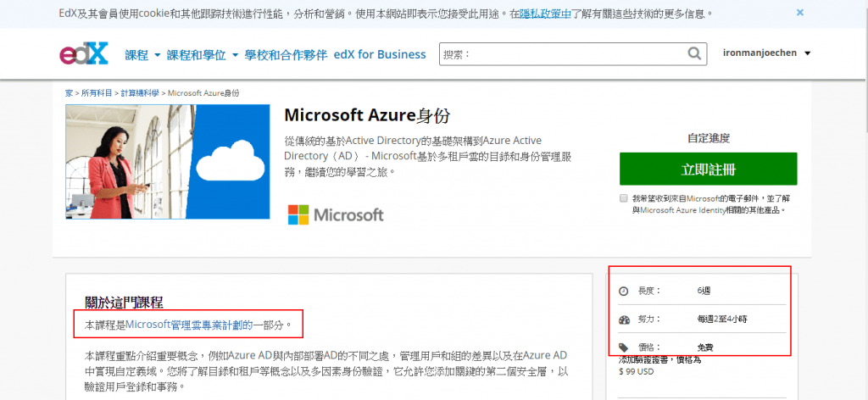The width and height of the screenshot is (868, 400).
Task: Click the gauge icon beside 努力
Action: [x=625, y=319]
